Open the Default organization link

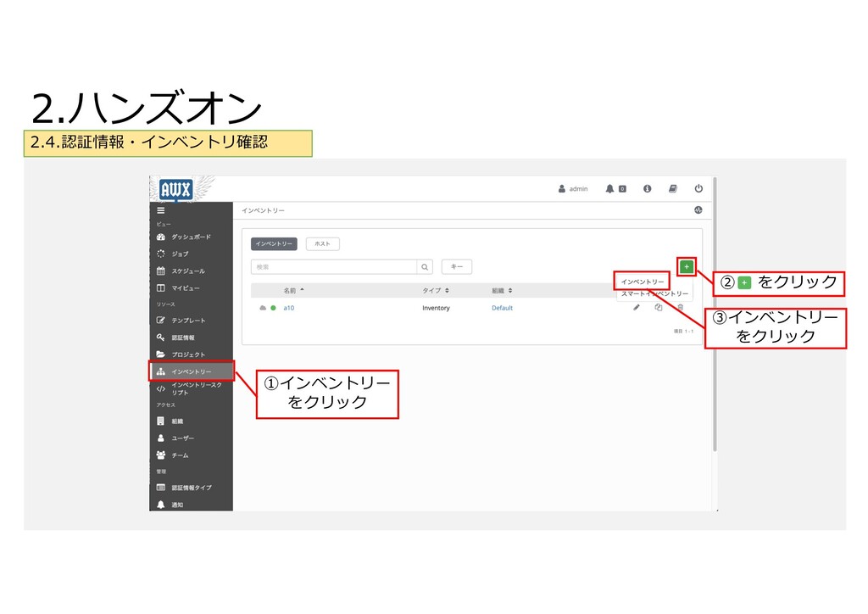[x=502, y=308]
